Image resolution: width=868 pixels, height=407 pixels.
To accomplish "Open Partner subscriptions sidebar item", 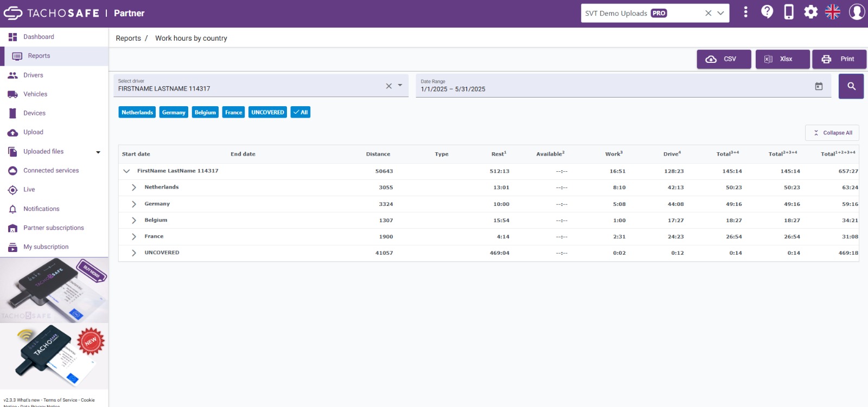I will pos(54,228).
